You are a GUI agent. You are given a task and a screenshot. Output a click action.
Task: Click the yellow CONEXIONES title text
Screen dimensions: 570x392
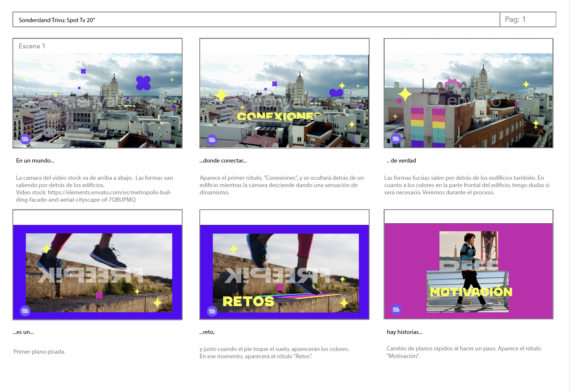tap(278, 116)
